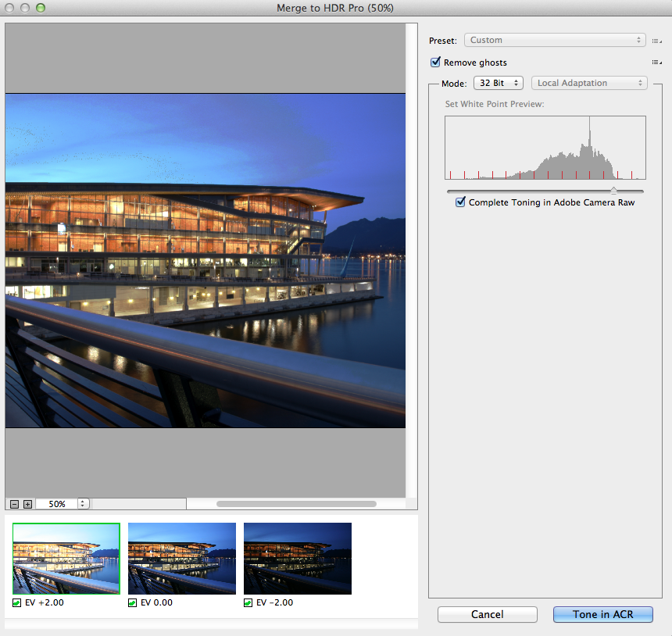Uncheck the EV -2.00 exposure checkbox
Screen dimensions: 672x636
[248, 603]
